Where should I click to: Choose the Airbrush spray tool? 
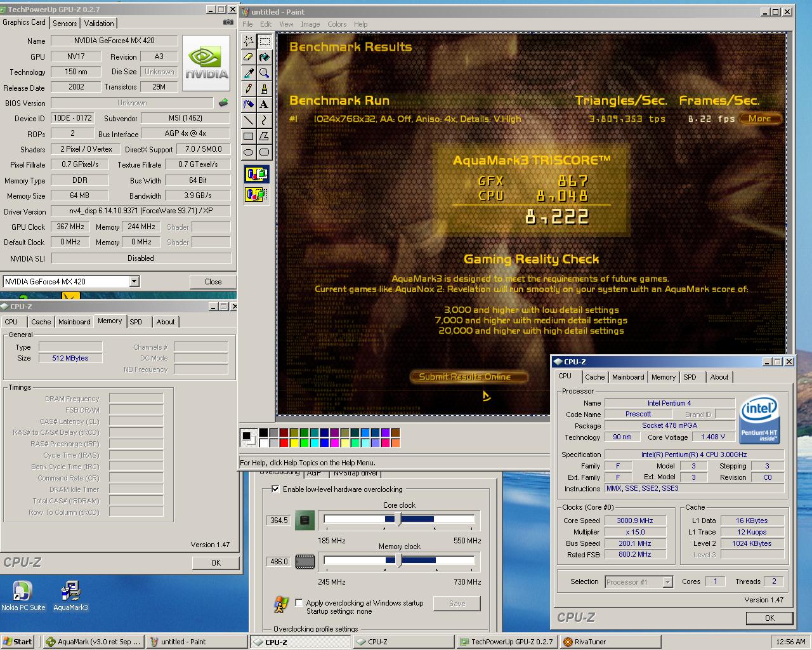coord(249,105)
